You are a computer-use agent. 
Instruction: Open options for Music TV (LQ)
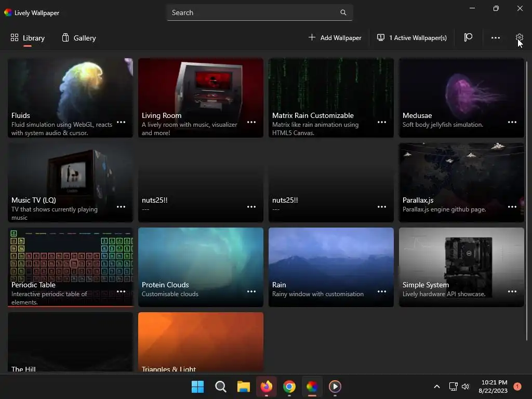coord(121,207)
